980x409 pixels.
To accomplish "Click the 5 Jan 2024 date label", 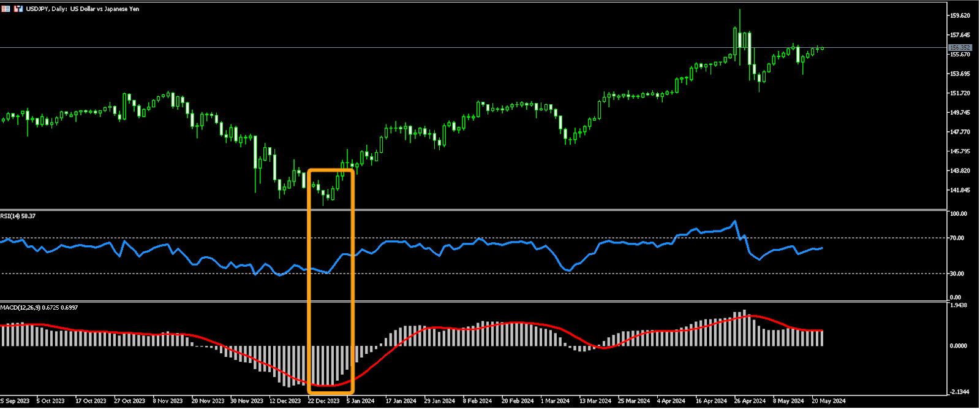I will click(360, 401).
